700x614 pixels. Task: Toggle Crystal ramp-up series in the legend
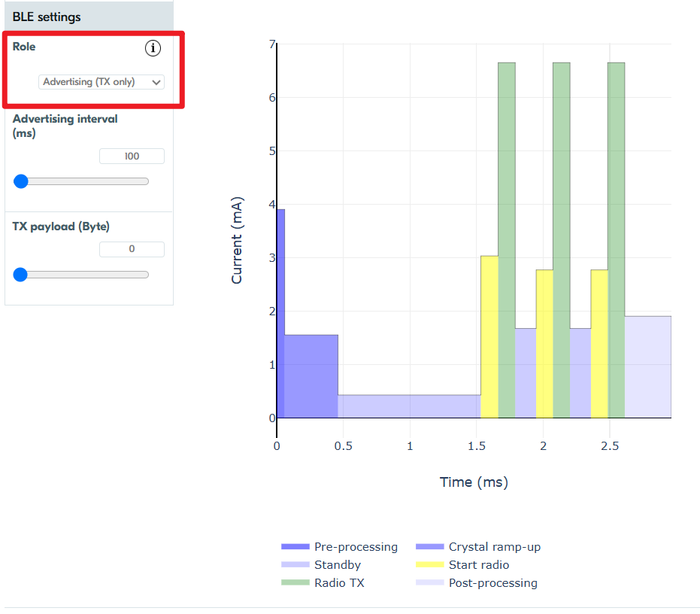coord(494,547)
